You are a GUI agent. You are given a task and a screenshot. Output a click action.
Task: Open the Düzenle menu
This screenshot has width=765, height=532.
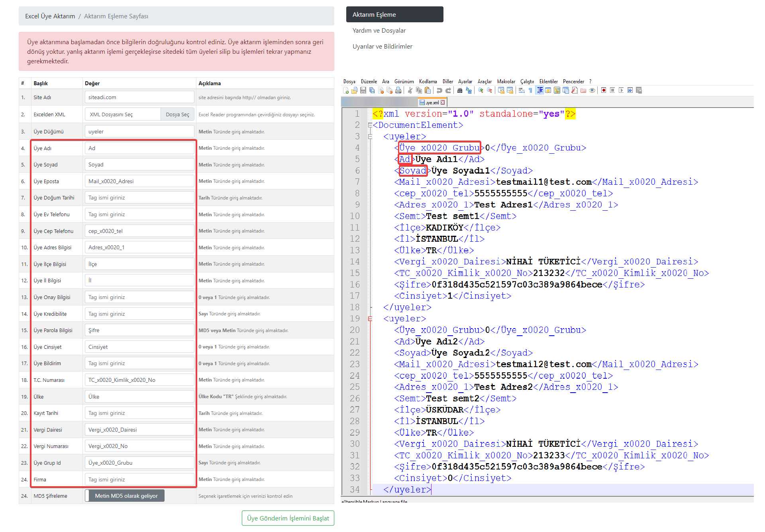[x=369, y=81]
